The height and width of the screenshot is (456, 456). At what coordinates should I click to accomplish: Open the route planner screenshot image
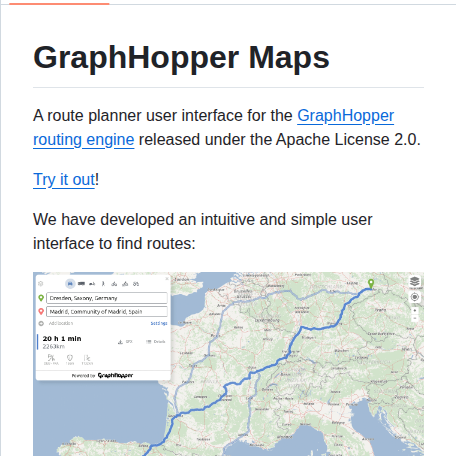coord(228,364)
